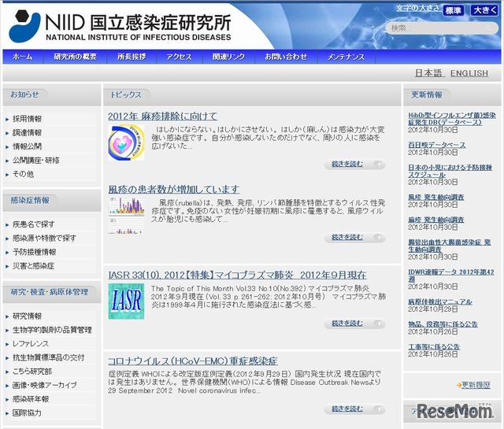
Task: Switch language to 日本語
Action: coord(429,73)
